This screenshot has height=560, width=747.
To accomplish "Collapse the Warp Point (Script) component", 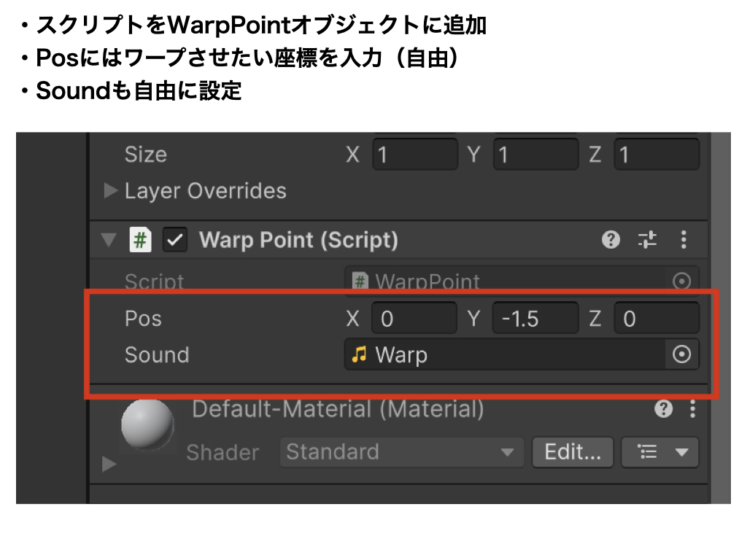I will pyautogui.click(x=109, y=240).
